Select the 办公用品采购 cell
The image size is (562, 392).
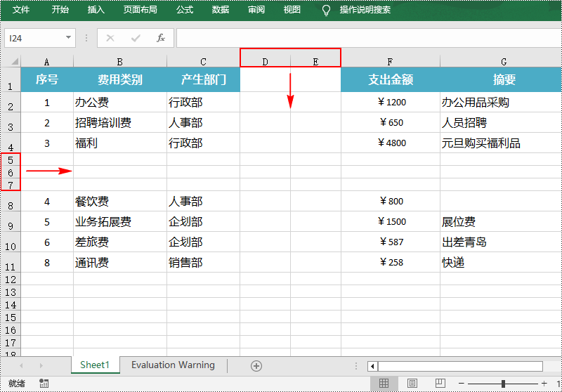click(501, 103)
